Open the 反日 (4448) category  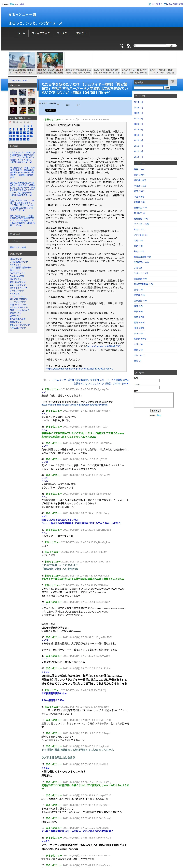click(x=140, y=322)
